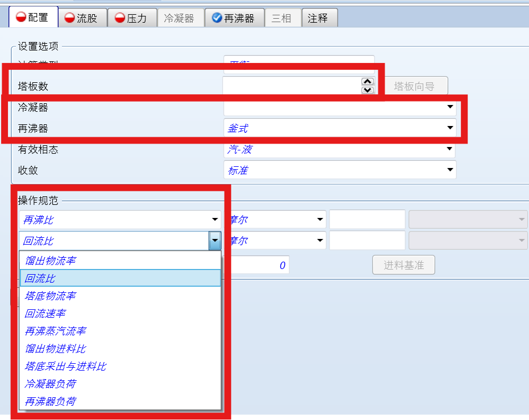This screenshot has height=420, width=529.
Task: Select 馏出物流率 from the list
Action: point(51,261)
